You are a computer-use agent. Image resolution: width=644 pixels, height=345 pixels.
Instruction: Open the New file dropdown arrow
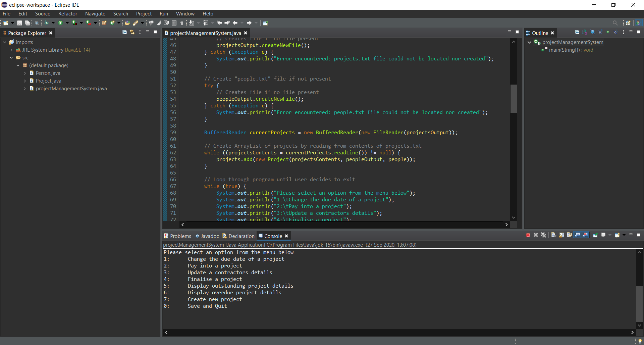[x=12, y=23]
